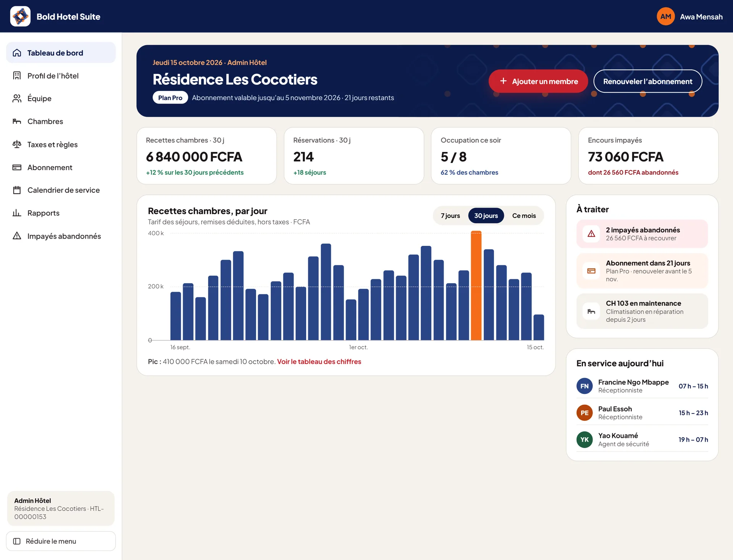Click Ajouter un membre button
733x560 pixels.
(538, 81)
